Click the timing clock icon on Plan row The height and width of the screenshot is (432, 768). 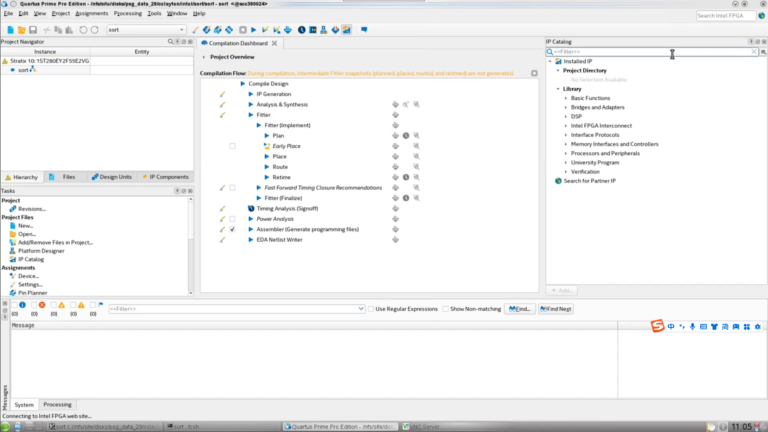click(406, 136)
